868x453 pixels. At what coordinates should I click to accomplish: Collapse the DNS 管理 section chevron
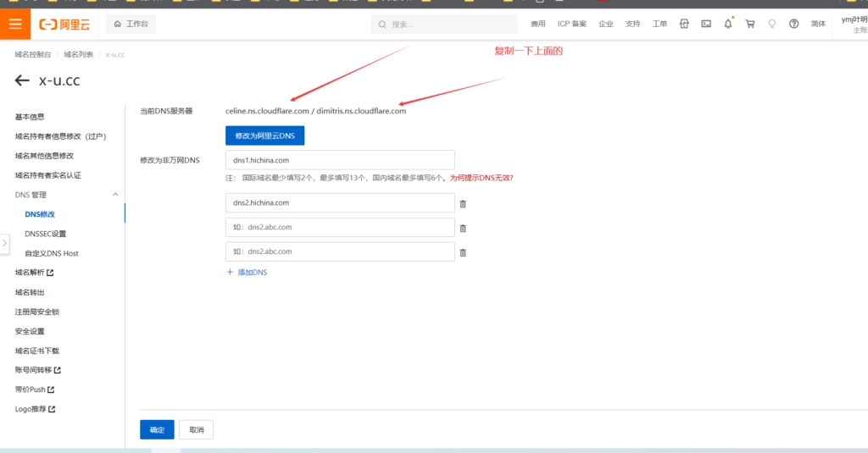click(x=115, y=194)
